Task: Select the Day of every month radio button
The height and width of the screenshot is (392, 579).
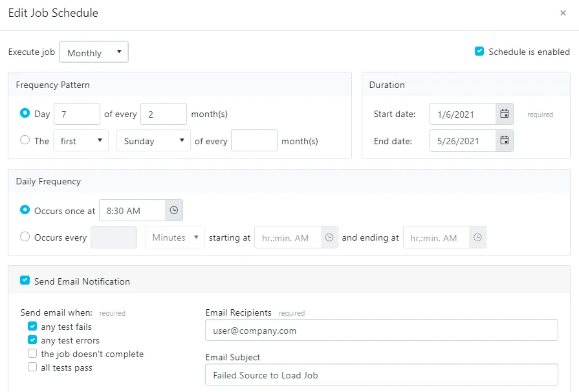Action: click(x=25, y=113)
